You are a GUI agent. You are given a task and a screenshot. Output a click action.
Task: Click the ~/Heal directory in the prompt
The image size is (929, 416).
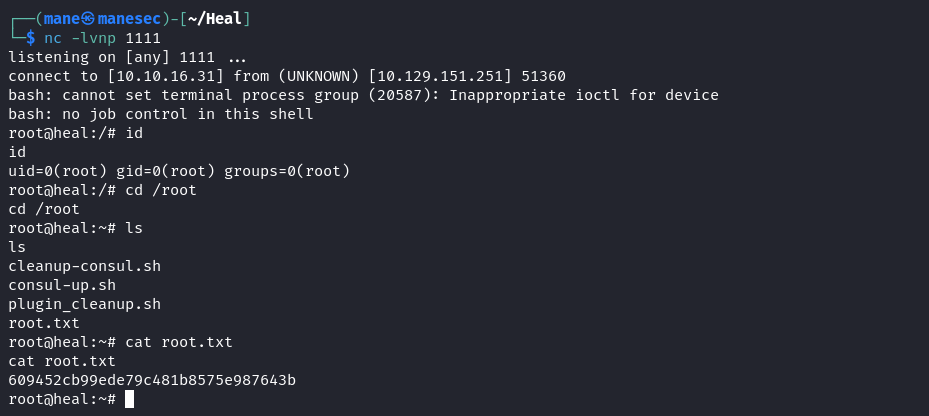pyautogui.click(x=216, y=19)
